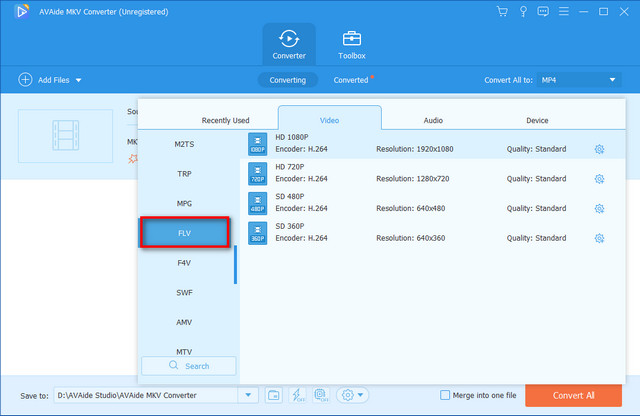
Task: Click the magnifier icon in Search box
Action: (173, 365)
